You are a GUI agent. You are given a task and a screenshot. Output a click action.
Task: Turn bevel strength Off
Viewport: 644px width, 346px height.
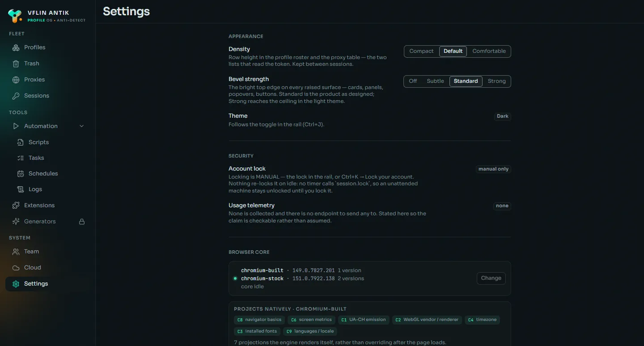pyautogui.click(x=413, y=81)
